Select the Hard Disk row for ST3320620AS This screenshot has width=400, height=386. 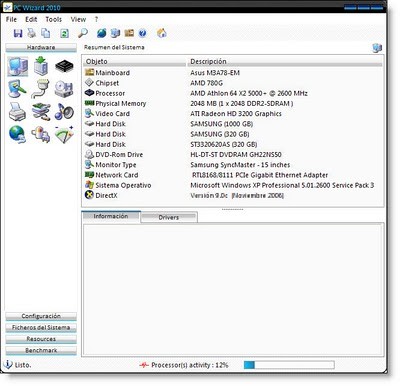tap(232, 144)
